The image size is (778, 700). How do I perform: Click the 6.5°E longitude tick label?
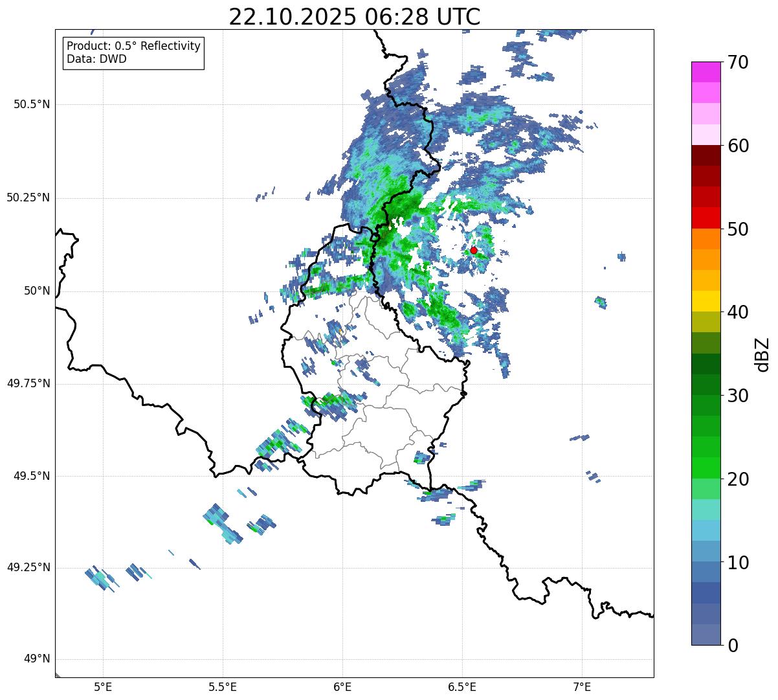pos(462,686)
